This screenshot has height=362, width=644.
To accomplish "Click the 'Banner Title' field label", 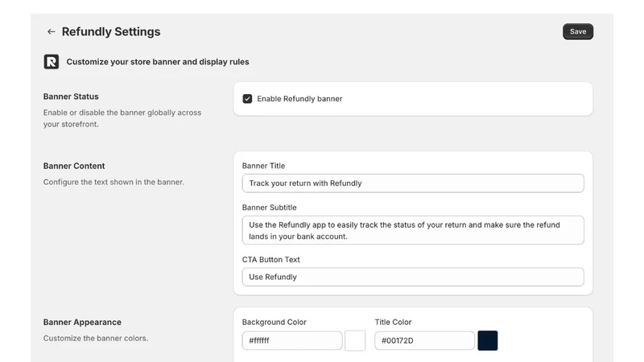I will click(x=263, y=166).
